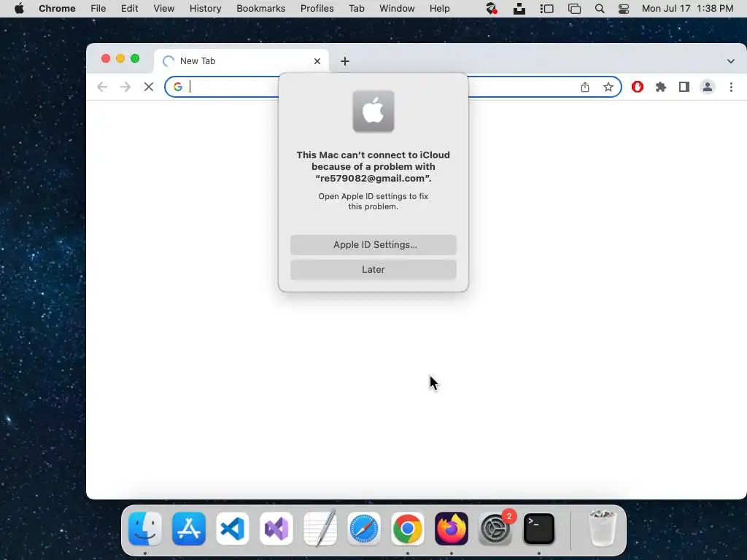This screenshot has width=747, height=560.
Task: Open the Extensions puzzle menu
Action: point(661,87)
